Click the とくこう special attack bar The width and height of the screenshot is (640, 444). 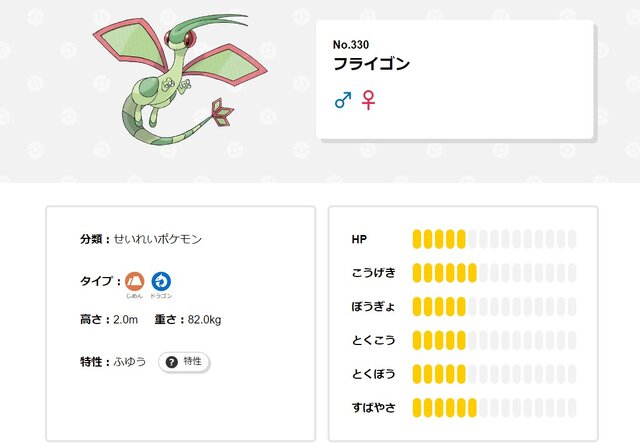tap(494, 340)
